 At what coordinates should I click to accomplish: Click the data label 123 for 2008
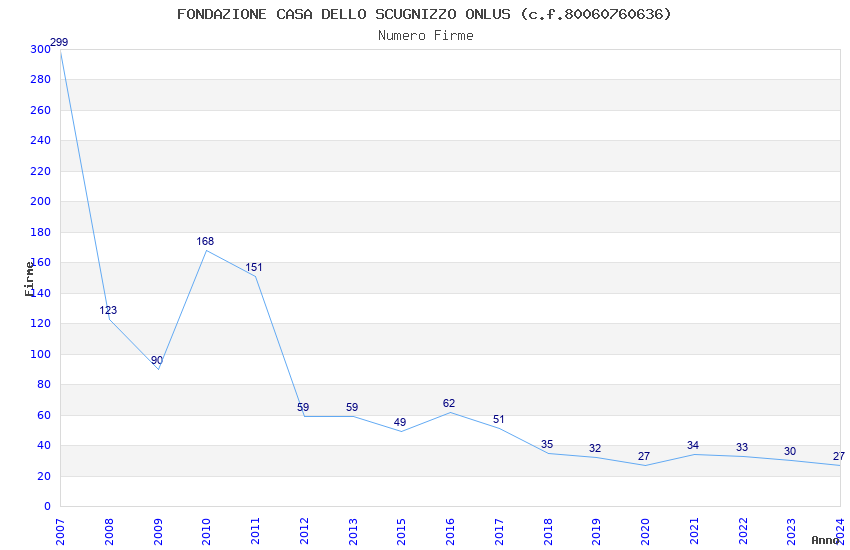click(x=108, y=310)
